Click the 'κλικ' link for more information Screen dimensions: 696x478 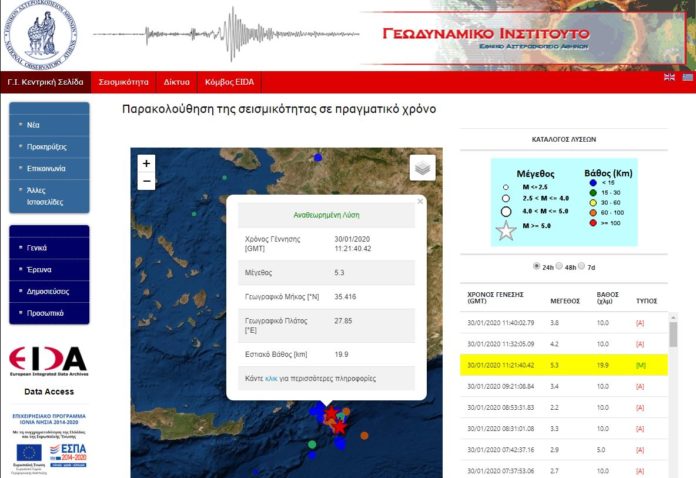pos(271,379)
